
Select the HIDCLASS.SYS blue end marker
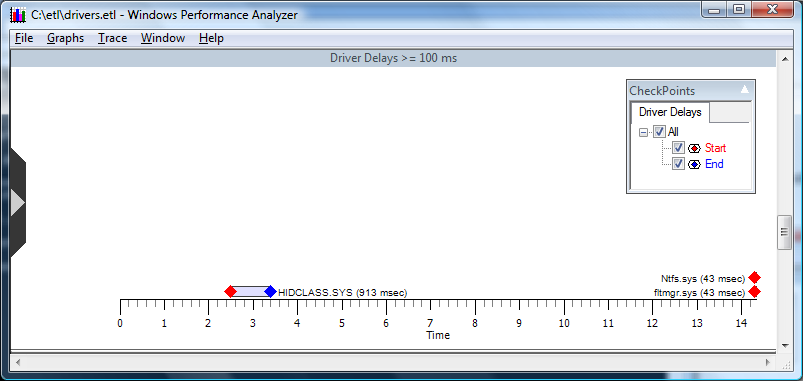pos(270,292)
